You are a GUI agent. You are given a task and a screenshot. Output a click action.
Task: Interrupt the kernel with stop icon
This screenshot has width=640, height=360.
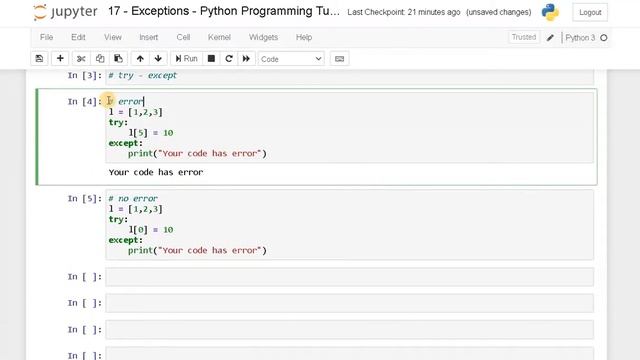pyautogui.click(x=211, y=59)
